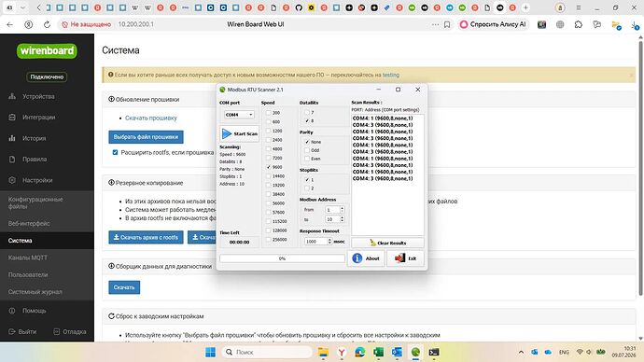Increase the Modbus address 'from' spinner

tap(343, 208)
